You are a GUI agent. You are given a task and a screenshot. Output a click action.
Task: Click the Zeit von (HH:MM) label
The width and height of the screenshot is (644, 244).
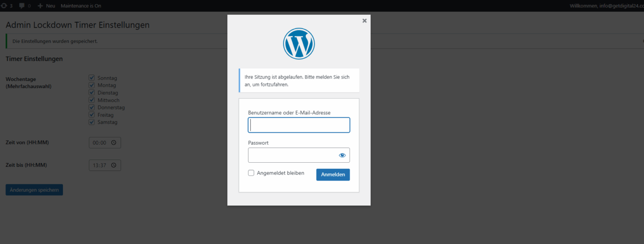[27, 142]
